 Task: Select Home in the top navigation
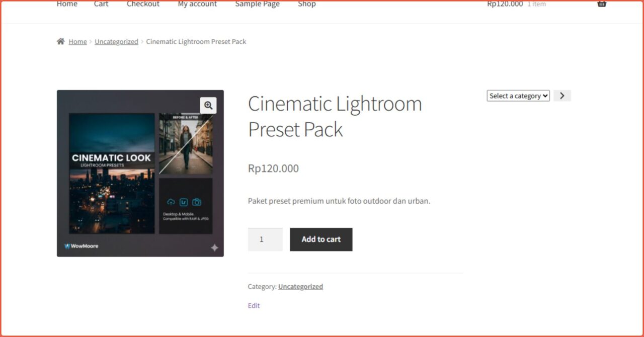point(67,4)
